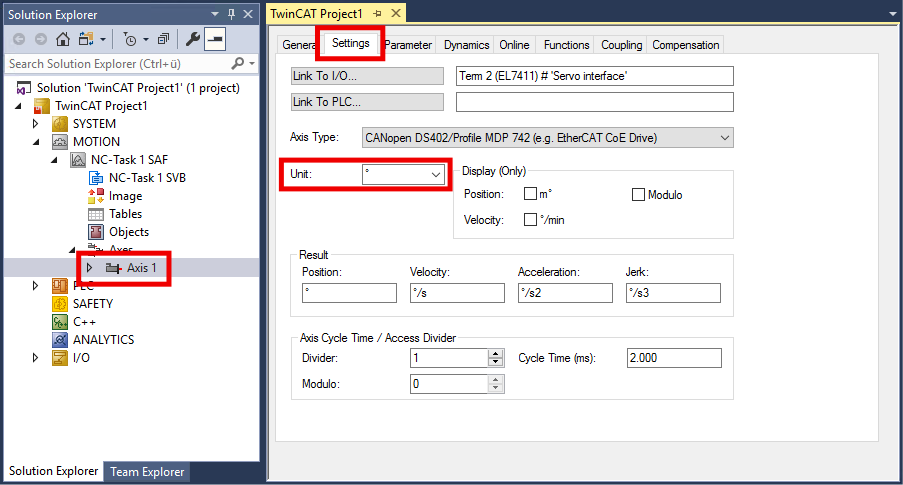This screenshot has height=485, width=903.
Task: Expand the SYSTEM tree node
Action: pyautogui.click(x=36, y=124)
